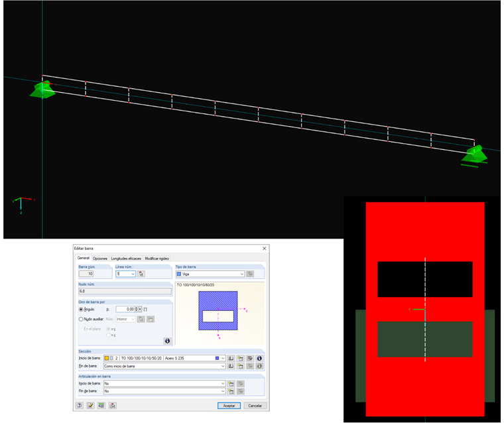
Task: Create new section for Inicio de barra section
Action: 241,358
